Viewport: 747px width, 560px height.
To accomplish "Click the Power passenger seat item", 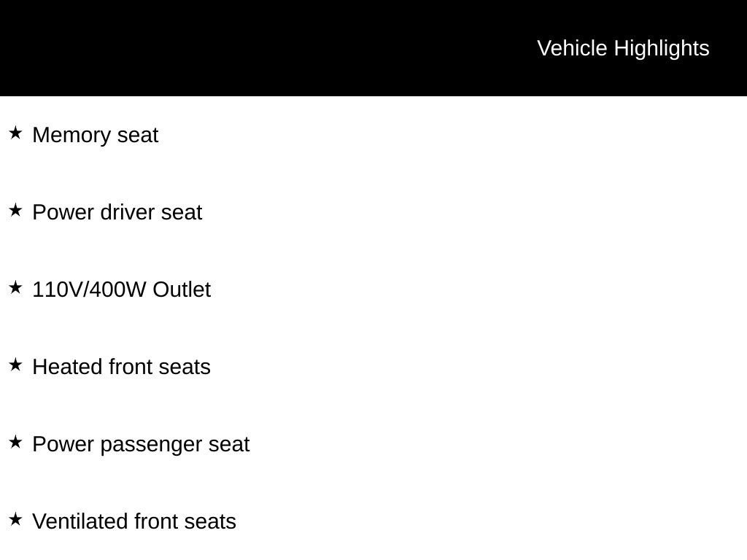I will pos(141,445).
